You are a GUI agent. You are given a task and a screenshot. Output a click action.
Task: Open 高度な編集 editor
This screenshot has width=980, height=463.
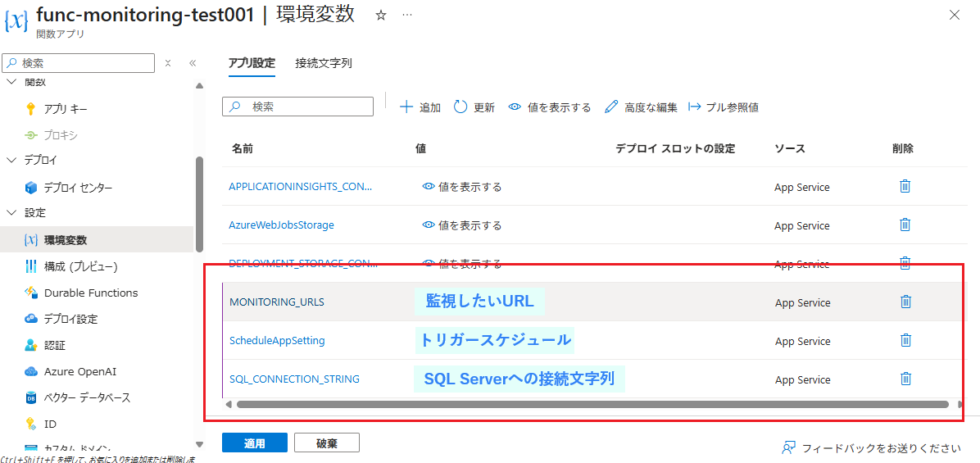tap(642, 107)
